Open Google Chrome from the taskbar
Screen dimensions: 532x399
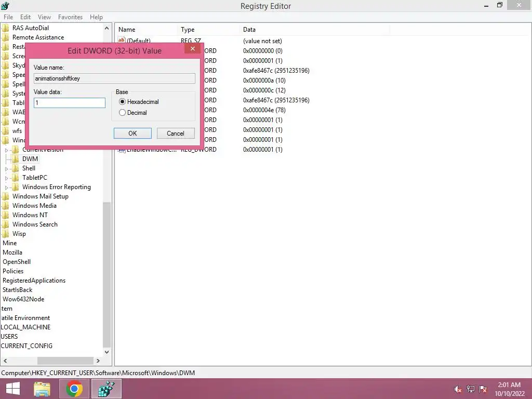point(74,389)
